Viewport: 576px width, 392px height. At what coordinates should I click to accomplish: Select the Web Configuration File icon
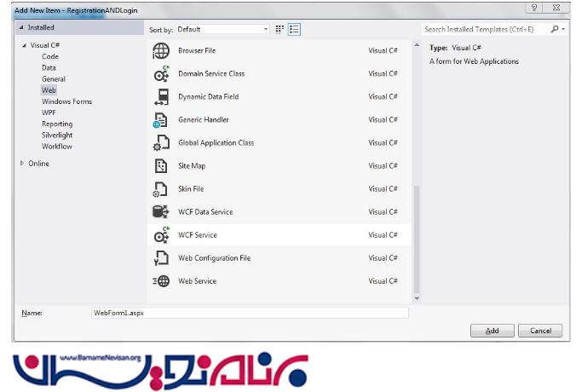point(161,258)
